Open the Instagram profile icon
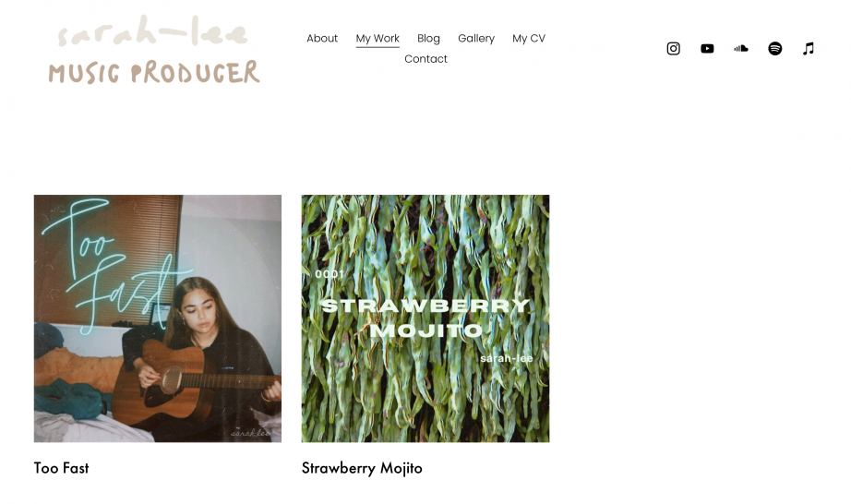Screen dimensions: 851x504 tap(673, 49)
